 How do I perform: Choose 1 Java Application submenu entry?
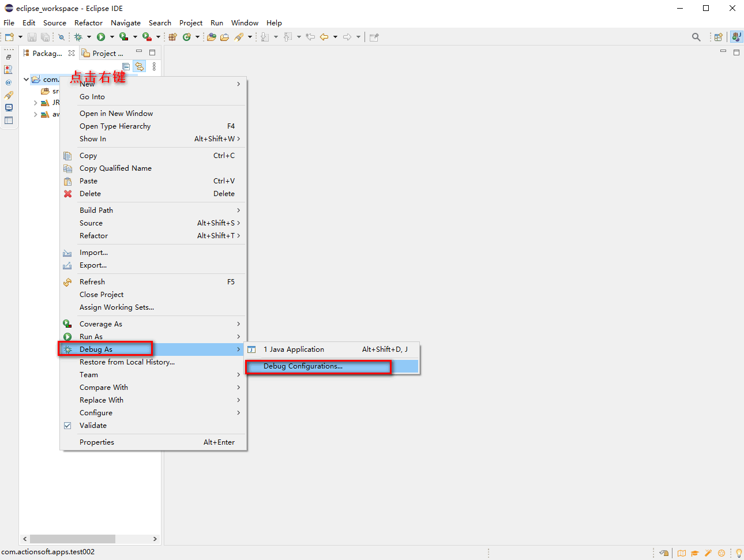[x=294, y=349]
